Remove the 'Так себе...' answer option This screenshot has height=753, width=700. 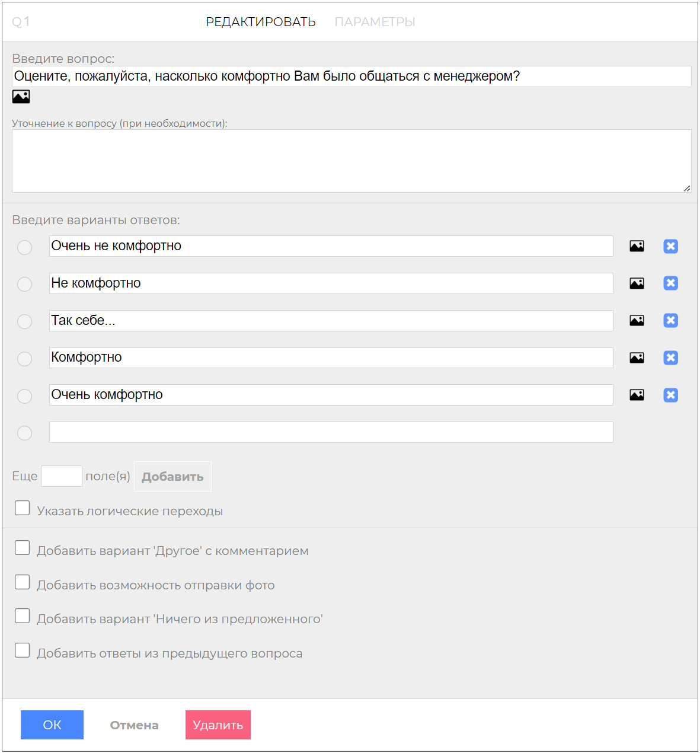click(670, 321)
